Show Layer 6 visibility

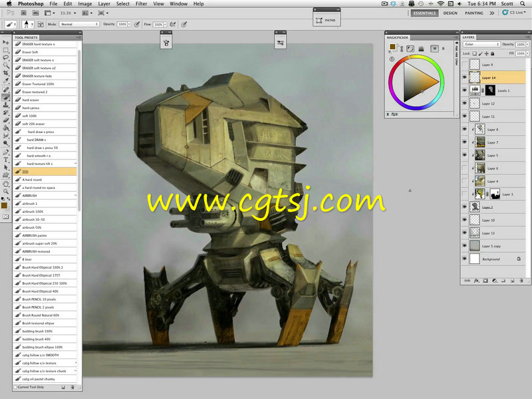464,168
